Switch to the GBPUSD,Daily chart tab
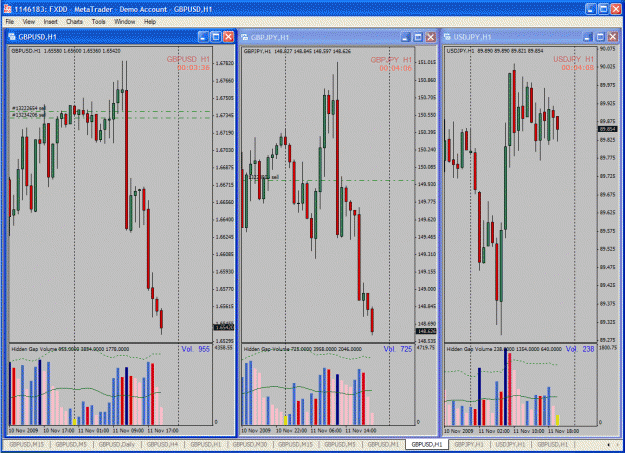Image resolution: width=625 pixels, height=453 pixels. tap(117, 444)
